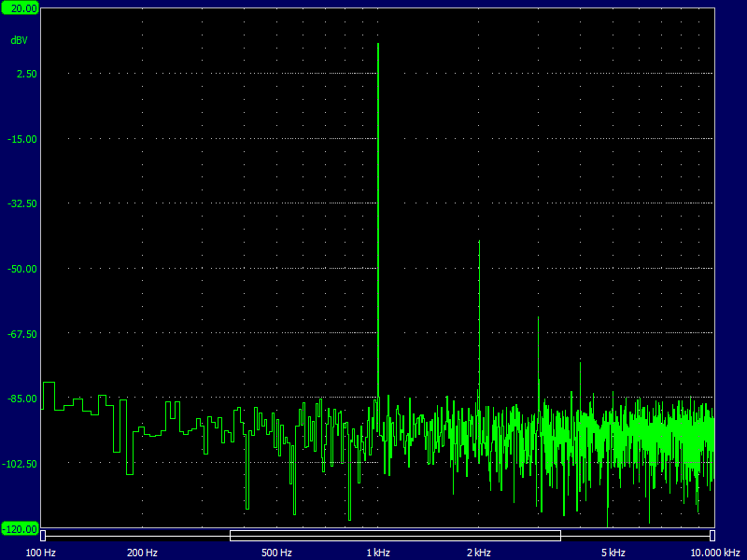Click the 2.50 amplitude axis label
The image size is (747, 560).
[27, 74]
